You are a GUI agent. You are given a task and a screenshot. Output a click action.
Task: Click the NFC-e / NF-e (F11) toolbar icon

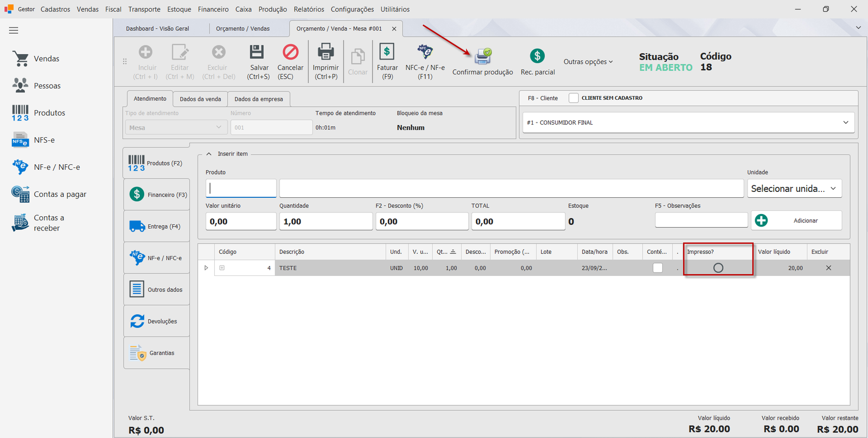(425, 52)
